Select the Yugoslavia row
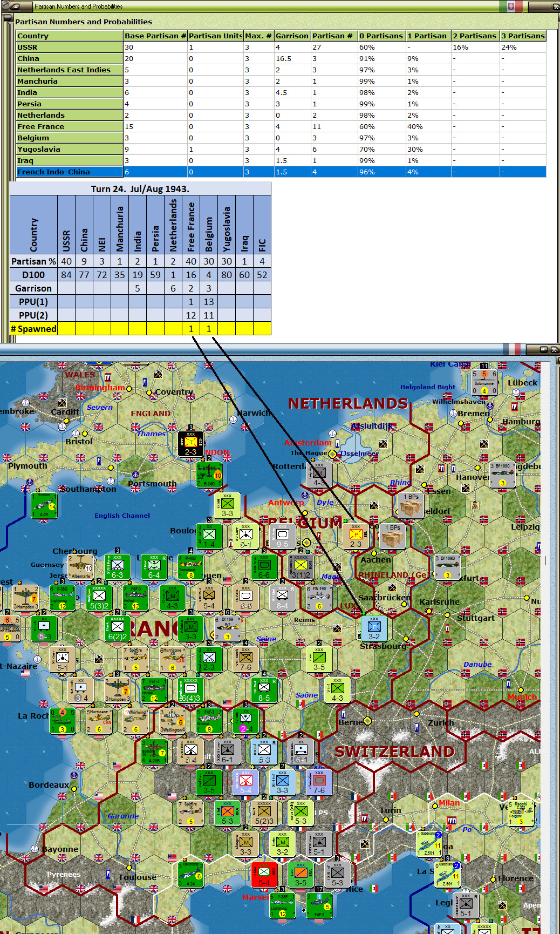The image size is (560, 934). (281, 149)
